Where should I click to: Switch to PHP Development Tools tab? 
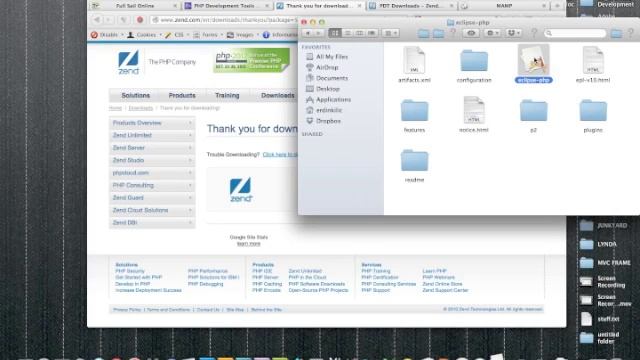(227, 6)
